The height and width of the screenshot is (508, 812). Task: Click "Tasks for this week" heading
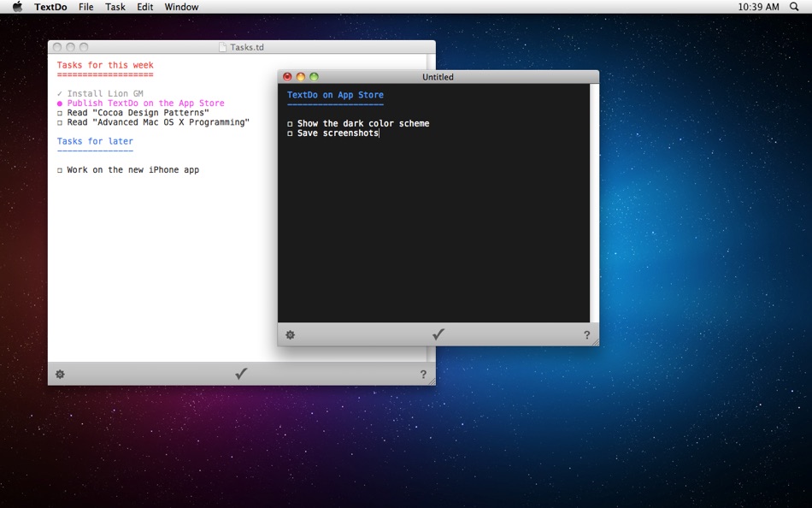click(105, 65)
